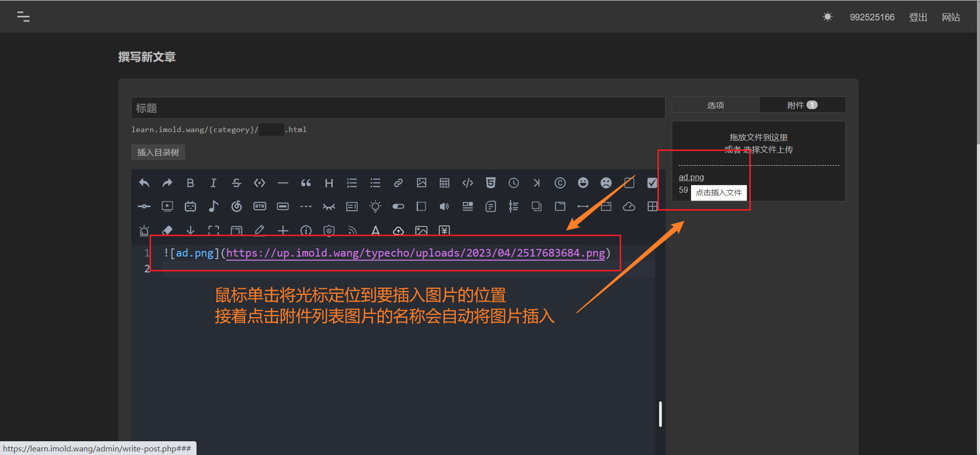Insert a blockquote with quotation icon
This screenshot has width=980, height=455.
[x=306, y=183]
